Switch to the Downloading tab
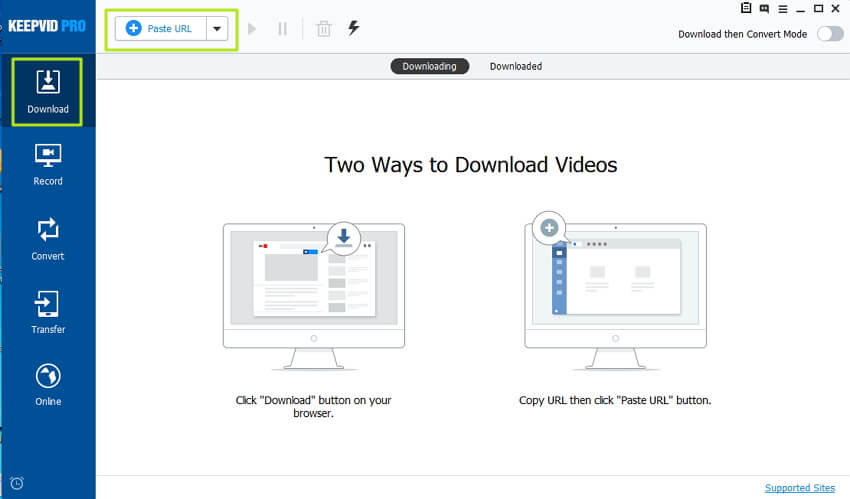850x499 pixels. coord(429,66)
